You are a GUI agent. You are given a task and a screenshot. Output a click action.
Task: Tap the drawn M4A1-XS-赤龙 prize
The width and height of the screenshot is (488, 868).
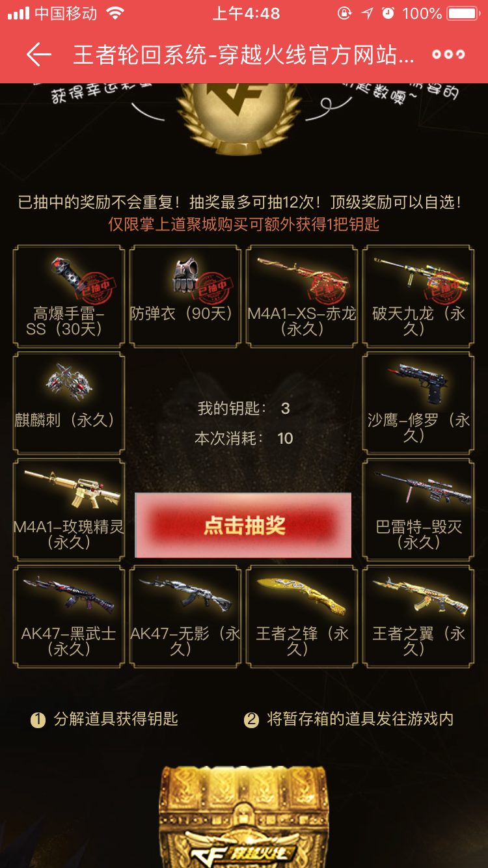[x=302, y=295]
